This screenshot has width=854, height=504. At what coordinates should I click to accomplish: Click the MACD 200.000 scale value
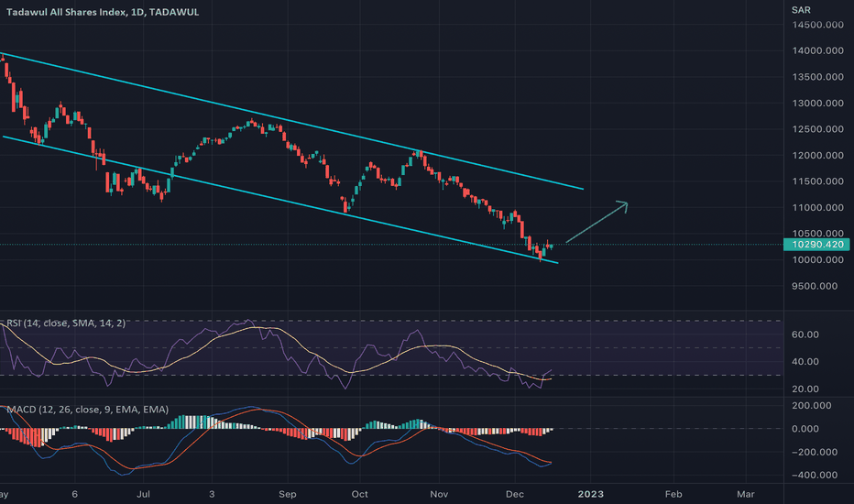click(812, 405)
